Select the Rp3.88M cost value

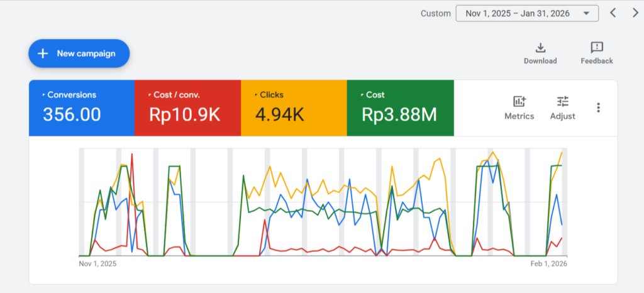point(399,114)
